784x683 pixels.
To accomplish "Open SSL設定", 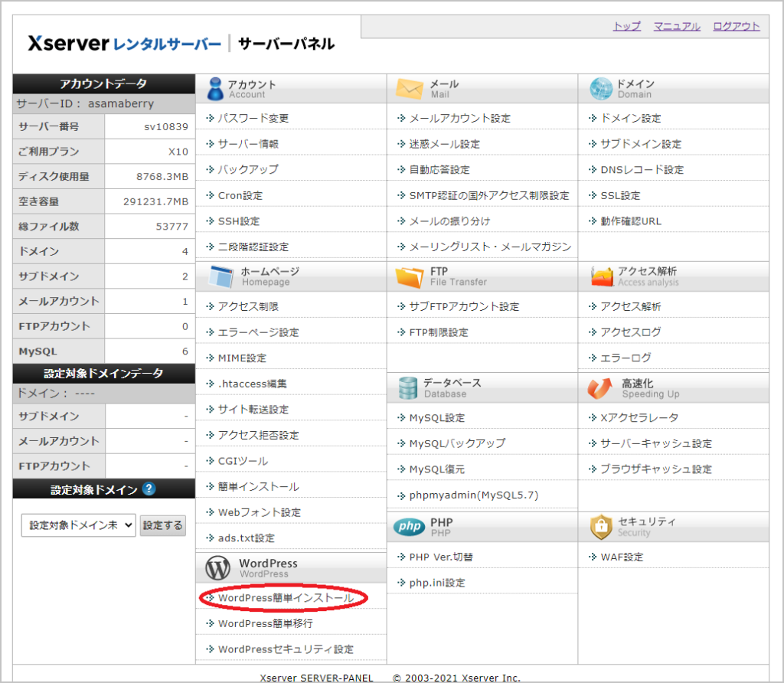I will pyautogui.click(x=620, y=195).
